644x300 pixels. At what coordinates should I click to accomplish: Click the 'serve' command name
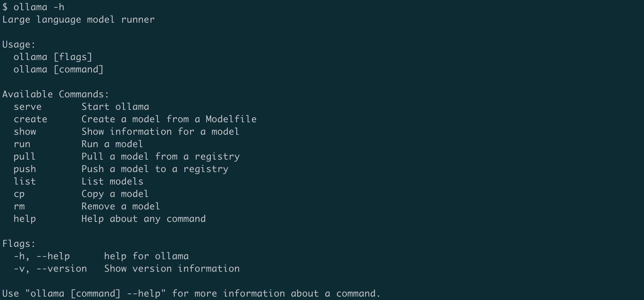click(27, 107)
